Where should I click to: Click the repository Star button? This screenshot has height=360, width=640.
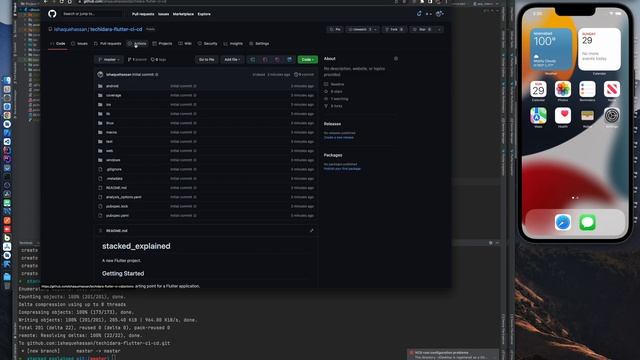pos(422,29)
